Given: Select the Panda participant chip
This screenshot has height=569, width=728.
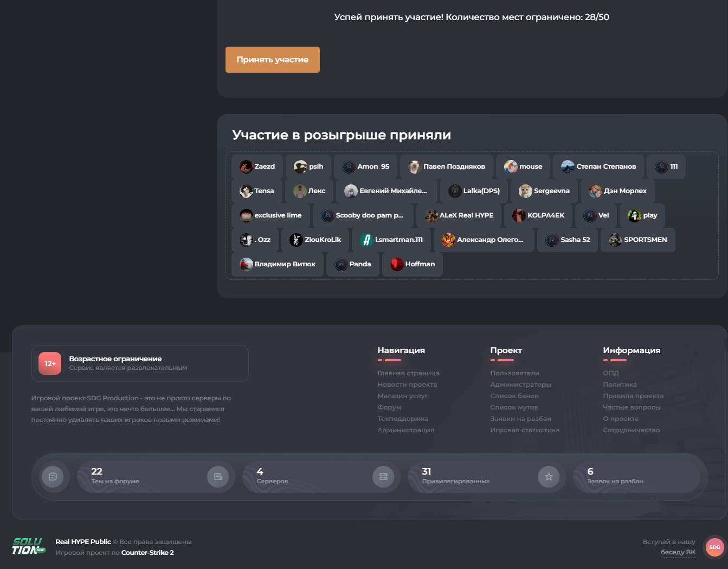Looking at the screenshot, I should tap(353, 264).
